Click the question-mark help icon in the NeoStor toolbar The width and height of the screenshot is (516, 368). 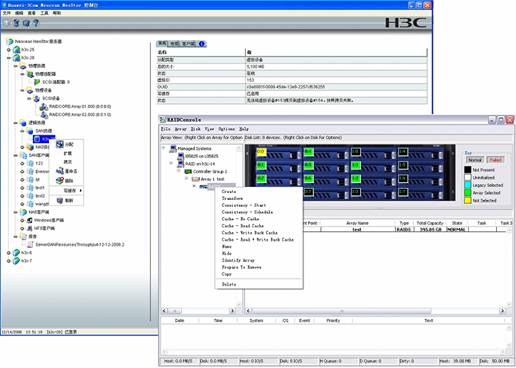[35, 23]
